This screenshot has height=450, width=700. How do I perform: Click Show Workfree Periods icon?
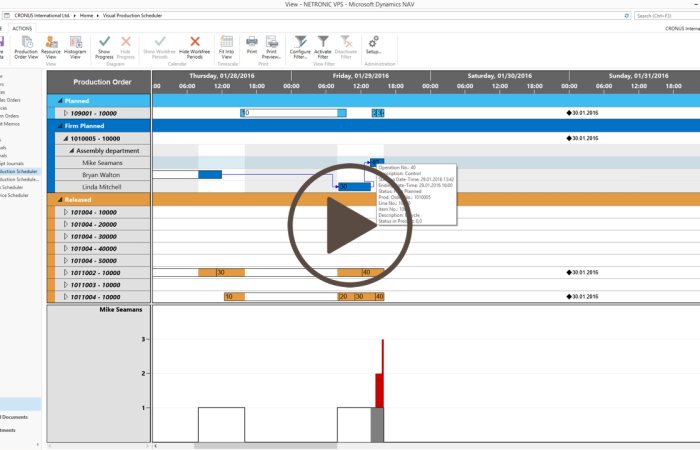click(160, 42)
